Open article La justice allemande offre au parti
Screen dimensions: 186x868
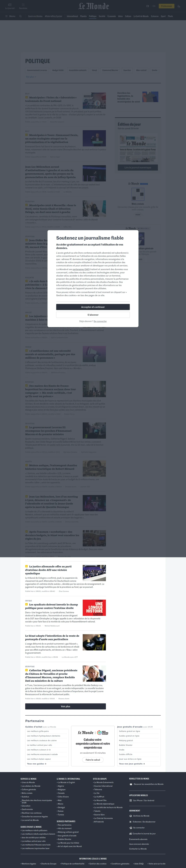click(x=50, y=570)
